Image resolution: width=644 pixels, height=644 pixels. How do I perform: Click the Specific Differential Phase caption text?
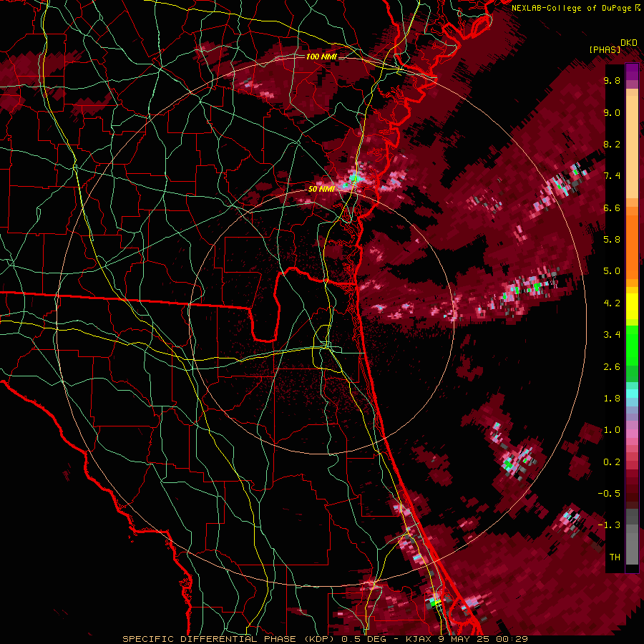pyautogui.click(x=325, y=639)
